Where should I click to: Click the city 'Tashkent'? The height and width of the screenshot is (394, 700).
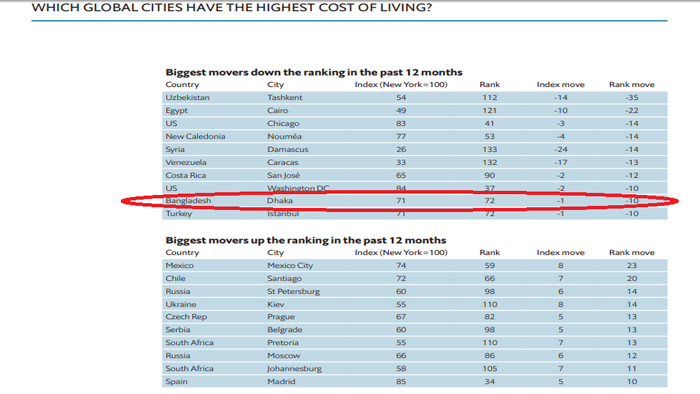285,97
